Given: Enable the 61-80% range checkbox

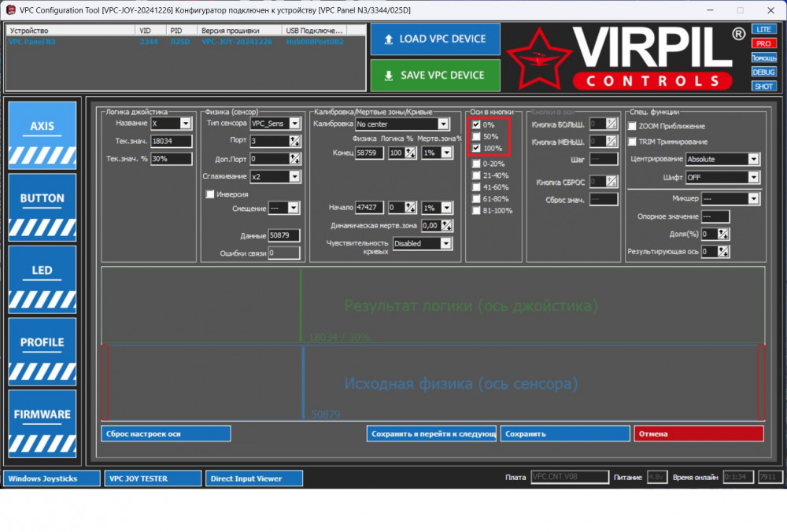Looking at the screenshot, I should coord(476,199).
